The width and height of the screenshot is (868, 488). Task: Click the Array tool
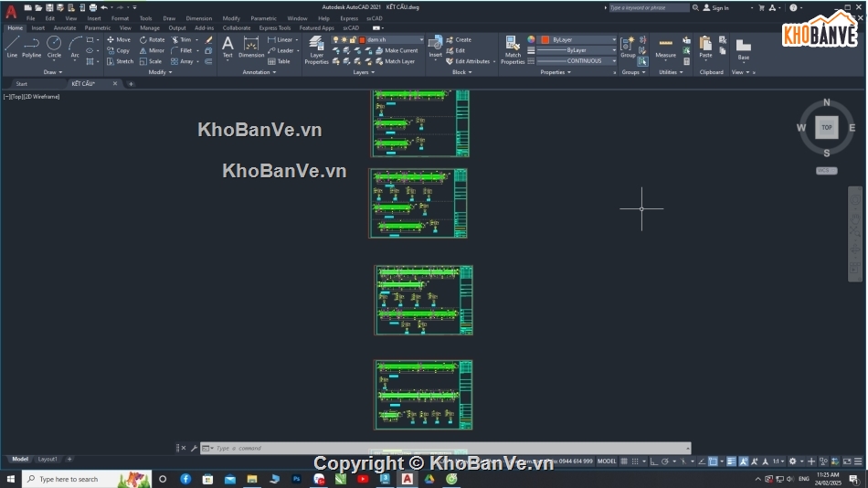182,61
